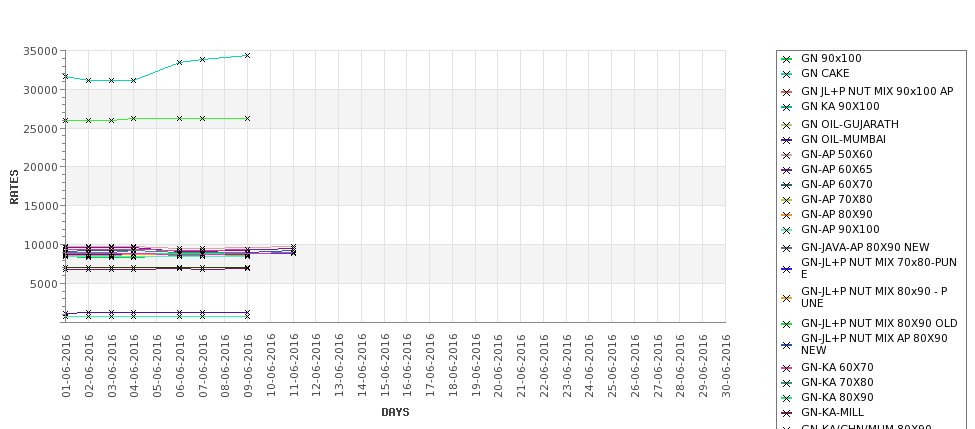Screen dimensions: 975x429
Task: Click the GN OIL-GUJARATH legend marker
Action: point(786,125)
